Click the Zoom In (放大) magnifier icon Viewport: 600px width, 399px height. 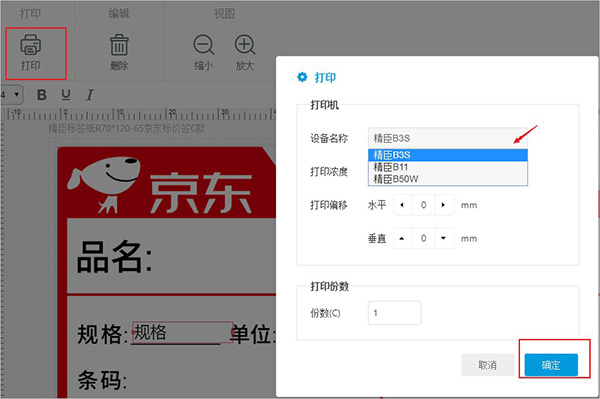pyautogui.click(x=245, y=45)
